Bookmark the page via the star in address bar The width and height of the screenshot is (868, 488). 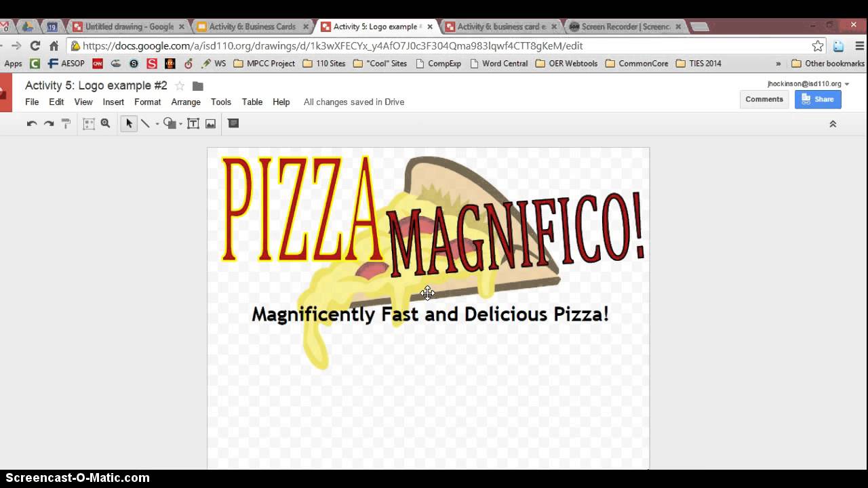pyautogui.click(x=818, y=45)
